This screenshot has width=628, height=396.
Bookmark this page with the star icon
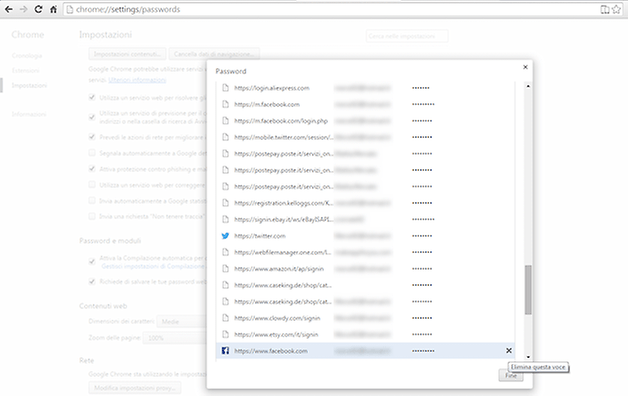(x=616, y=10)
